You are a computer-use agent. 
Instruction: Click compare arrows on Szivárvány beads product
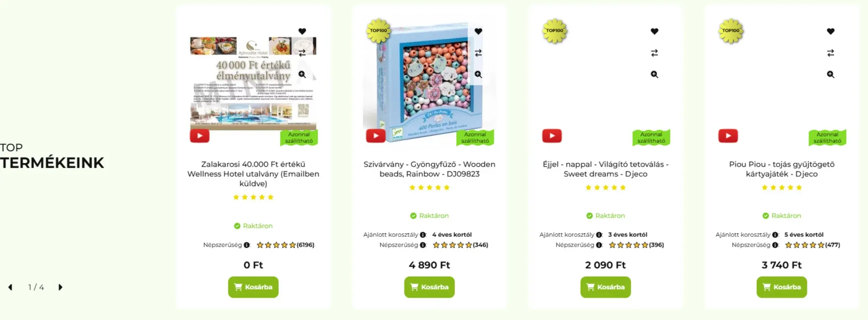click(478, 53)
